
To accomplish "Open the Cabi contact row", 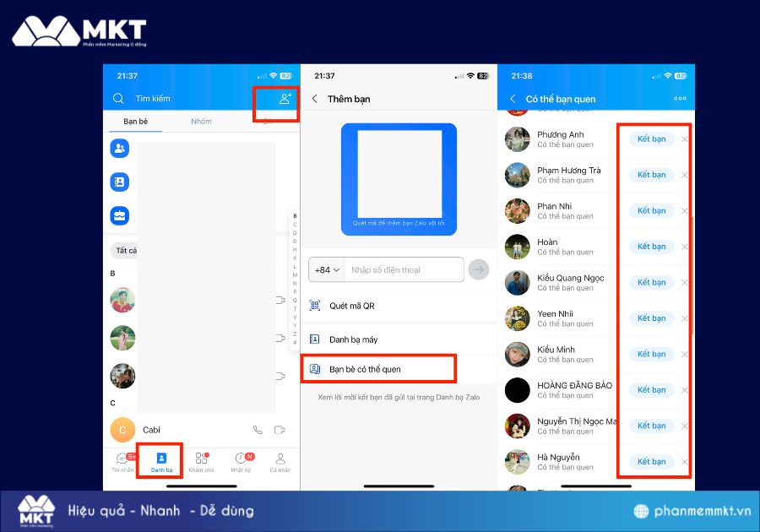I will click(202, 430).
